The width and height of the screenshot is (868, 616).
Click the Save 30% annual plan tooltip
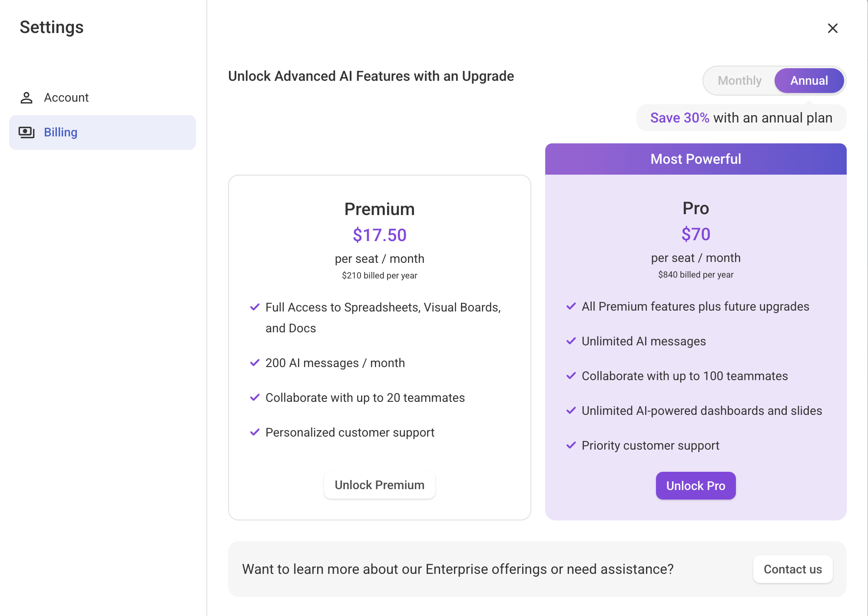[x=741, y=118]
